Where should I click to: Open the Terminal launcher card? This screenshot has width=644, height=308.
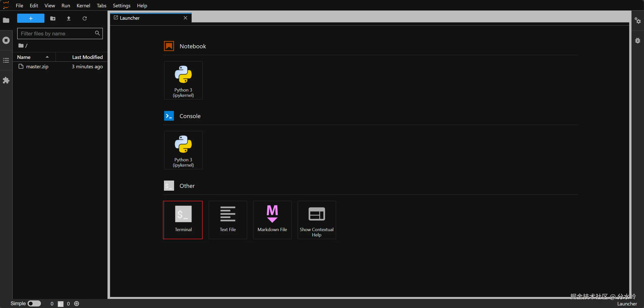click(x=183, y=219)
